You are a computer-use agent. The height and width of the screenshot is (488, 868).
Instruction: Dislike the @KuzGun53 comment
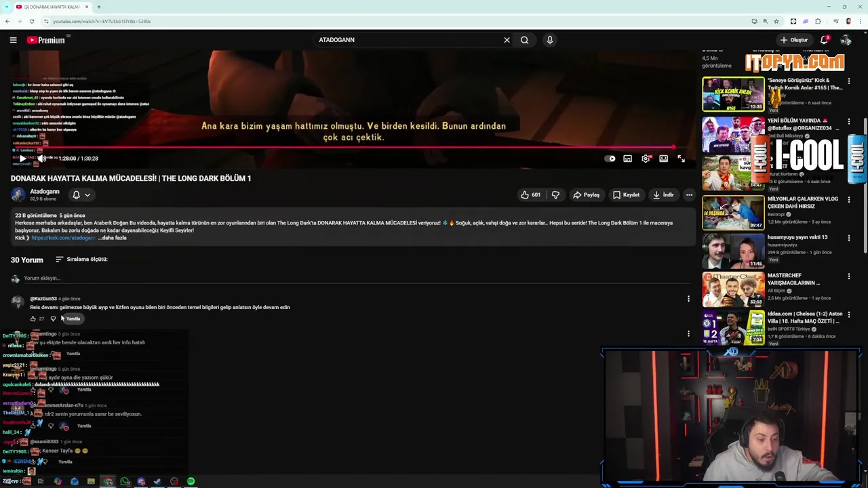click(x=53, y=319)
